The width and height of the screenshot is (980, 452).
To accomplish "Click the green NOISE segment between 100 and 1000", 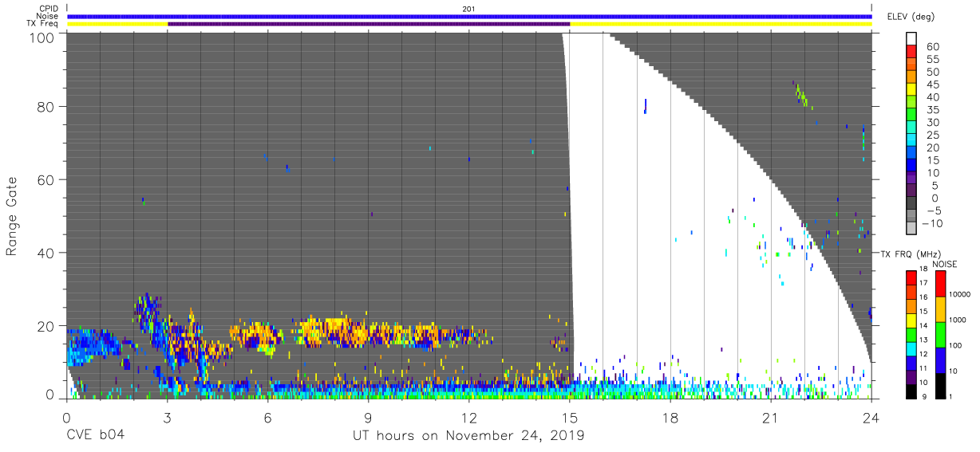I will 941,335.
